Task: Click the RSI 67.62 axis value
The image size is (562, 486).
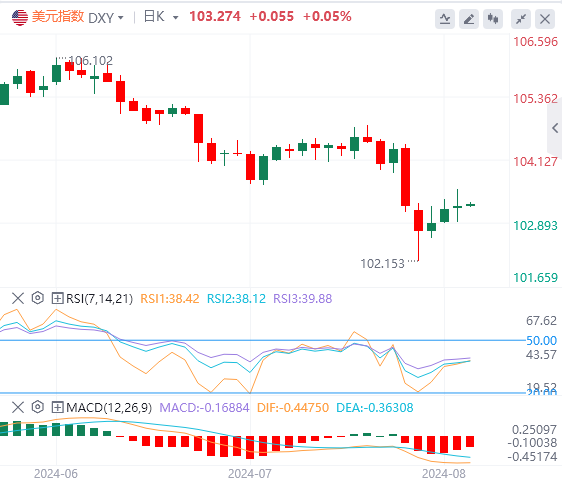Action: (x=541, y=320)
